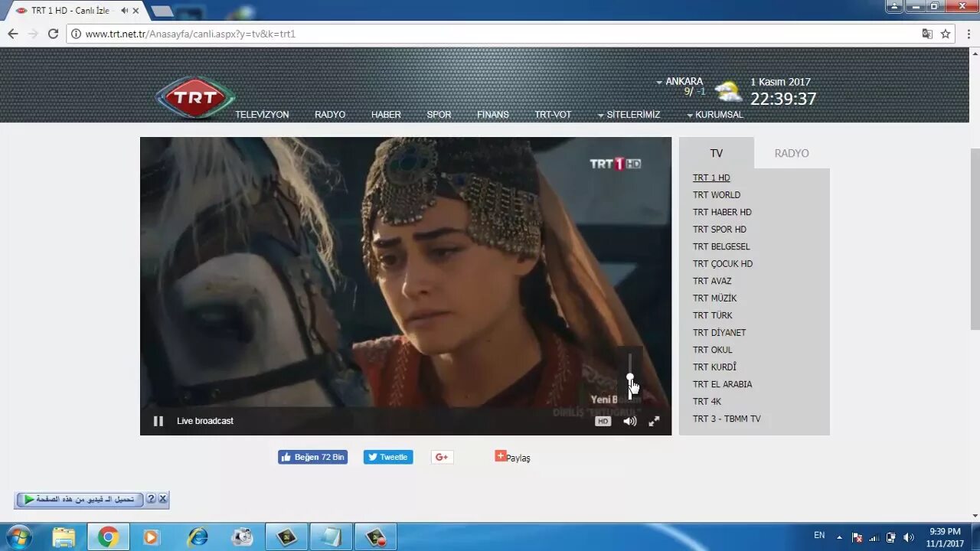980x551 pixels.
Task: Click the page vertical scrollbar
Action: click(975, 239)
